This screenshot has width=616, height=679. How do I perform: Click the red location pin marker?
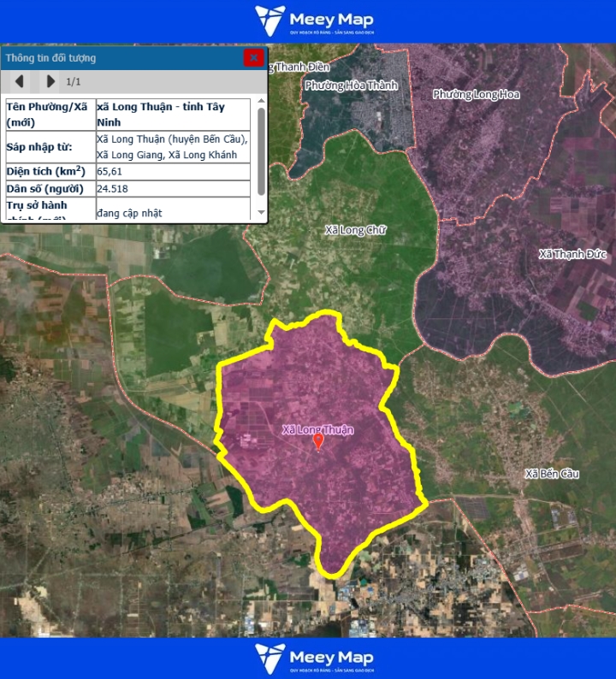[x=318, y=441]
